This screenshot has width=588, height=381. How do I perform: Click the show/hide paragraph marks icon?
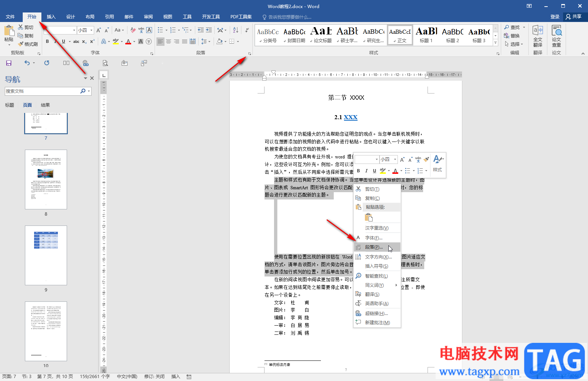coord(247,30)
